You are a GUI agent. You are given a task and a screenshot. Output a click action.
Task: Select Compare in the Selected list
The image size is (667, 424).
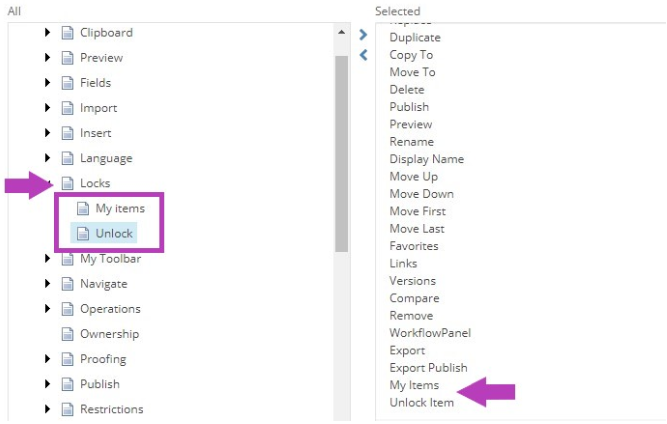pyautogui.click(x=414, y=299)
